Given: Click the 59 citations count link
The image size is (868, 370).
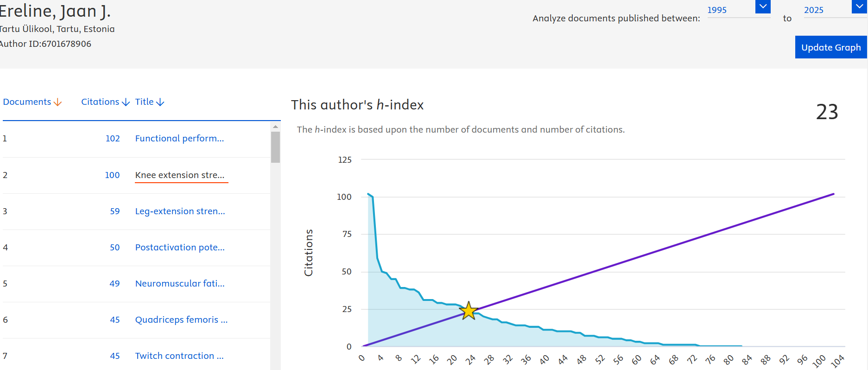Looking at the screenshot, I should coord(115,211).
